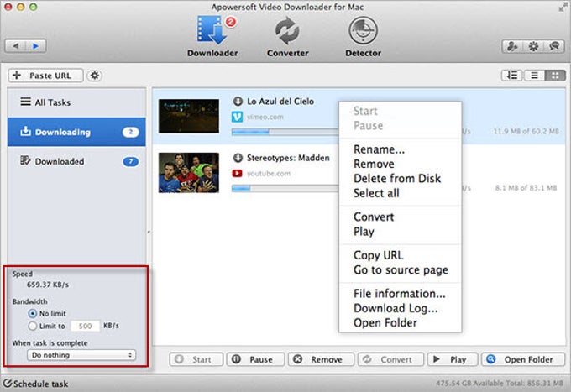Click the 8.1 MB of 83.1 MB text
Image resolution: width=571 pixels, height=392 pixels.
pyautogui.click(x=526, y=188)
